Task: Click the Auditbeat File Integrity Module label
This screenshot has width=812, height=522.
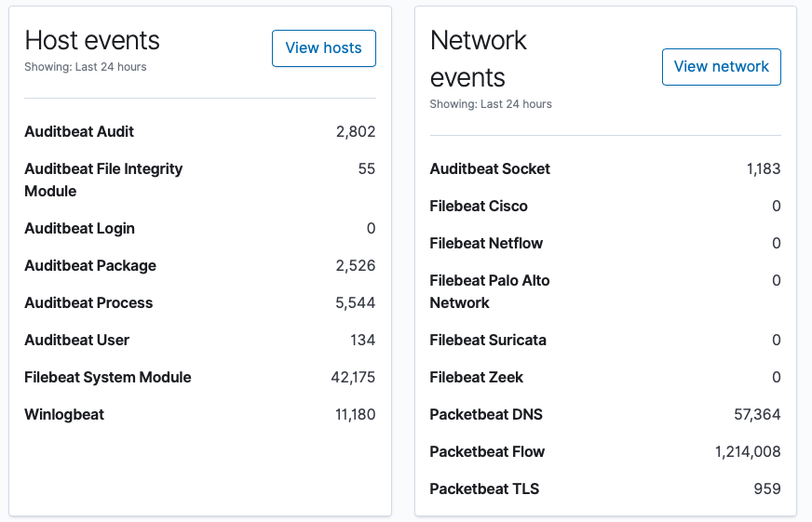Action: pyautogui.click(x=103, y=180)
